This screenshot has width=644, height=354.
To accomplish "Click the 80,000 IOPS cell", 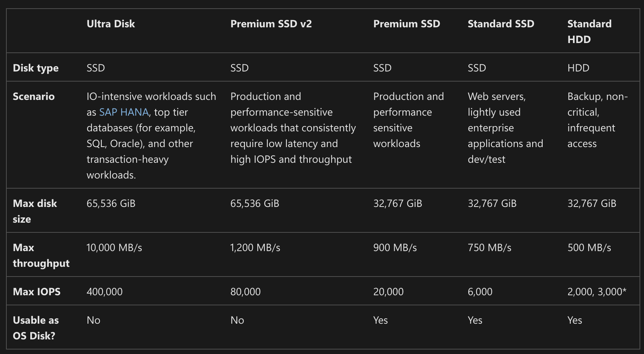I will click(245, 292).
